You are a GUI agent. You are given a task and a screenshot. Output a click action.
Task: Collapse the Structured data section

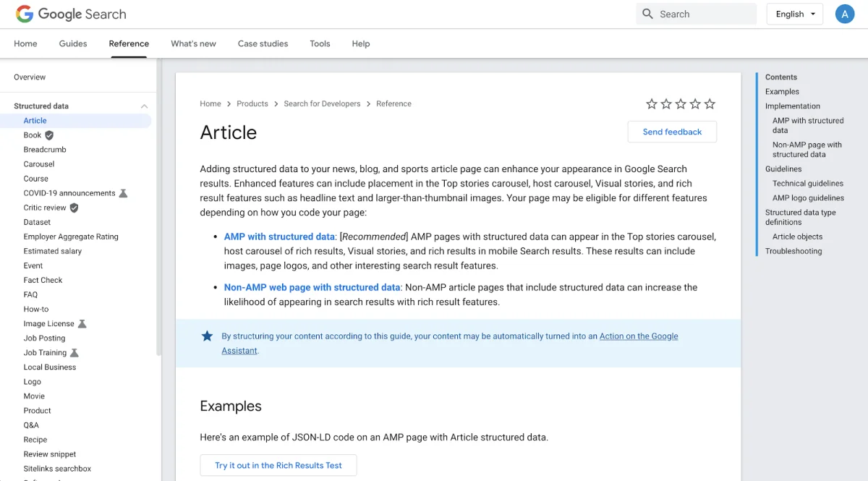[144, 106]
